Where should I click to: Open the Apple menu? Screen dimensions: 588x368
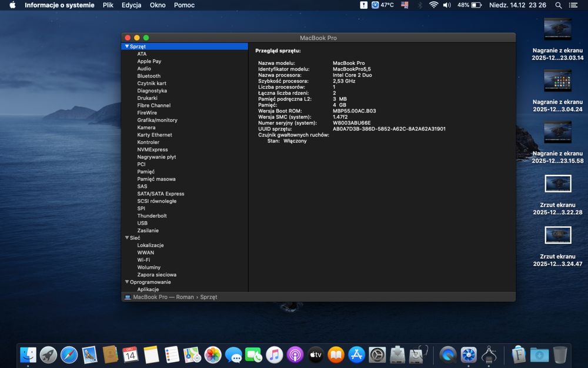point(12,5)
